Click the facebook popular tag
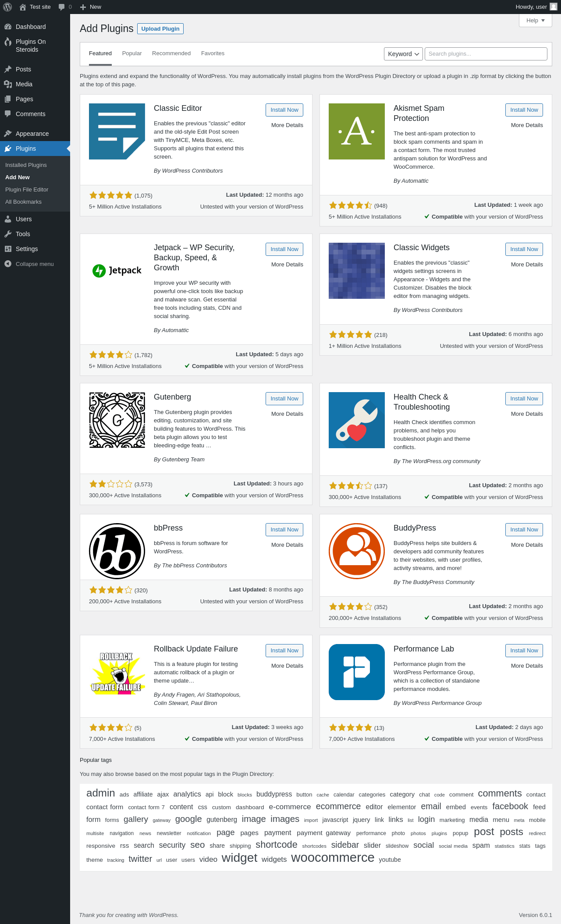This screenshot has width=561, height=924. [x=510, y=806]
